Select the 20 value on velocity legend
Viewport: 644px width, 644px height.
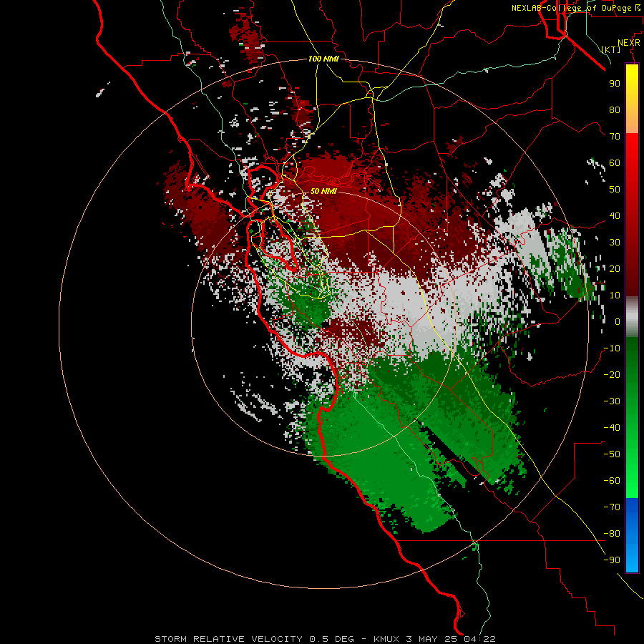[615, 268]
